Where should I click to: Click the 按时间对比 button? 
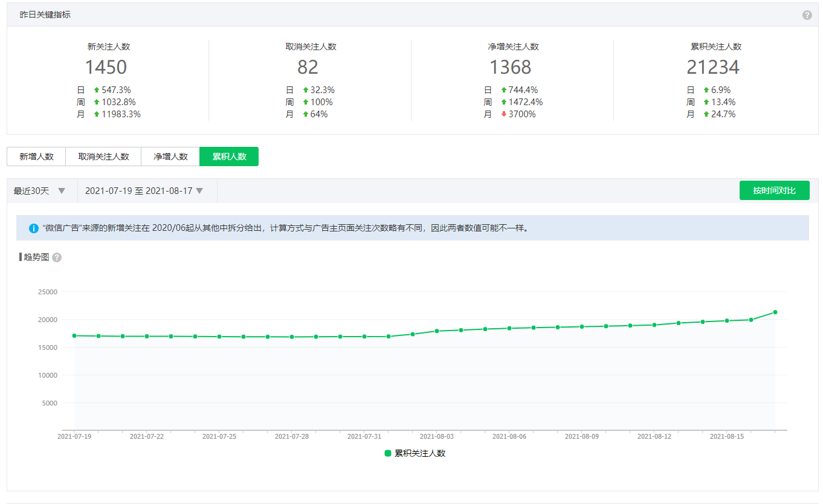pyautogui.click(x=774, y=190)
